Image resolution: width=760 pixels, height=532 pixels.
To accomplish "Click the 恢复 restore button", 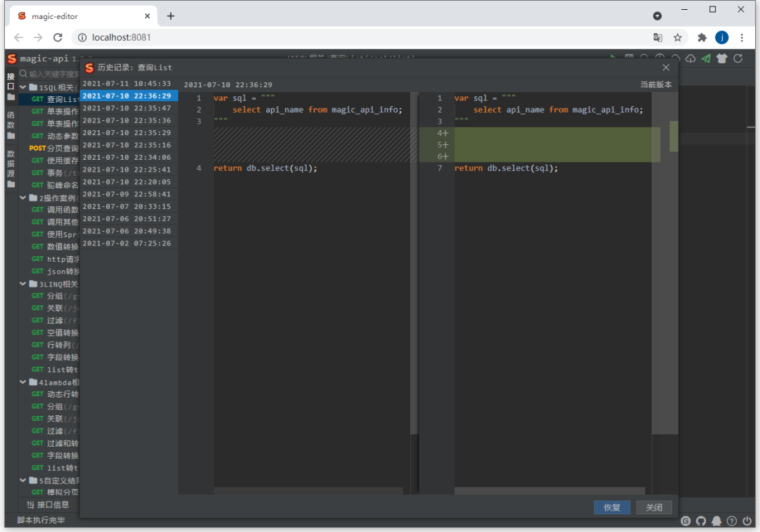I will [612, 507].
